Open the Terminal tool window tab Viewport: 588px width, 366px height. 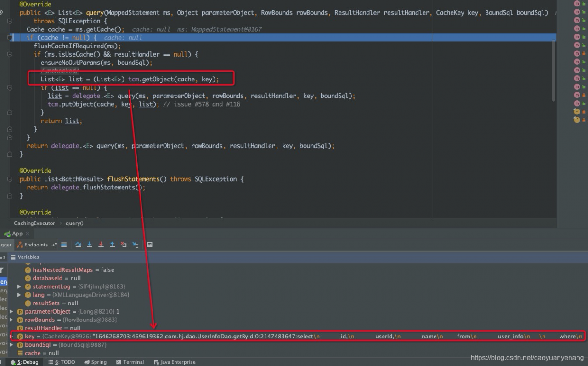130,362
